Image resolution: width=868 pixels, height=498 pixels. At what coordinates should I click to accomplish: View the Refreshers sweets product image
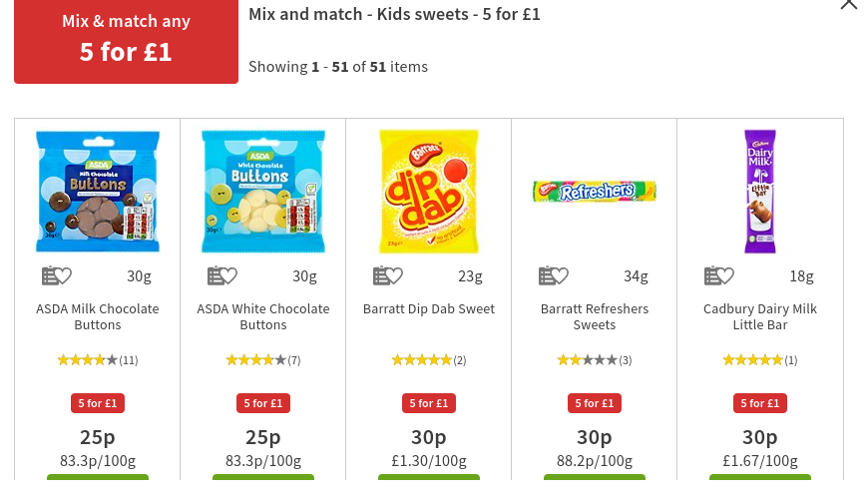click(x=595, y=192)
